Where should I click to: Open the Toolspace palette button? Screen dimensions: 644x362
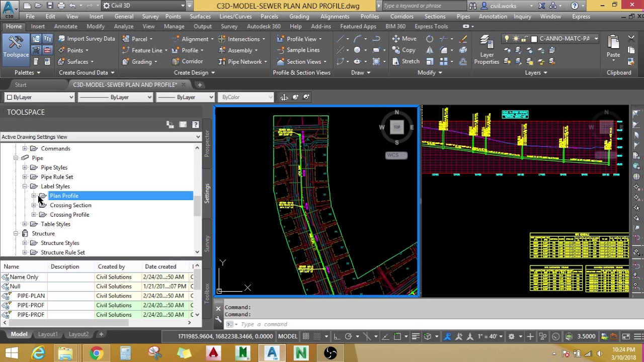pos(16,47)
